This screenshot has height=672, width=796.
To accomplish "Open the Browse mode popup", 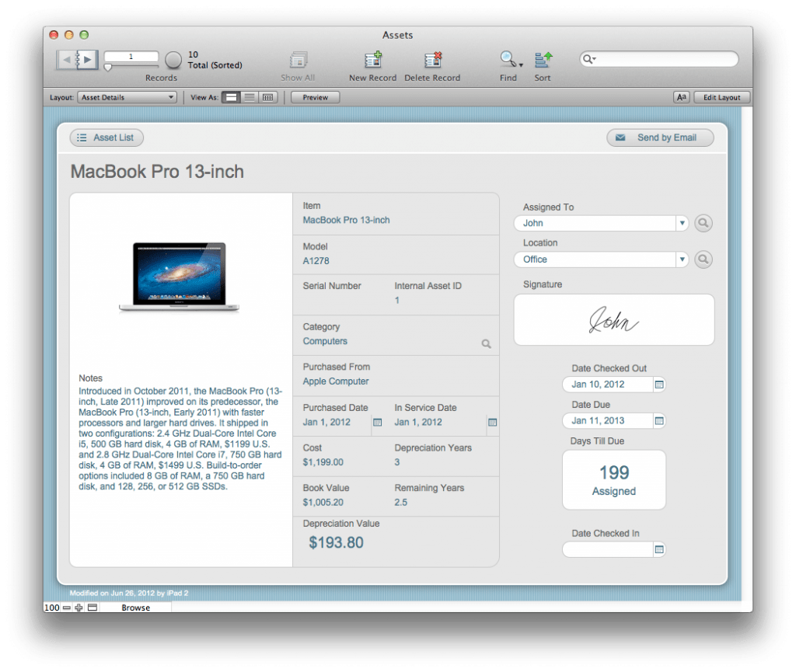I will click(135, 608).
